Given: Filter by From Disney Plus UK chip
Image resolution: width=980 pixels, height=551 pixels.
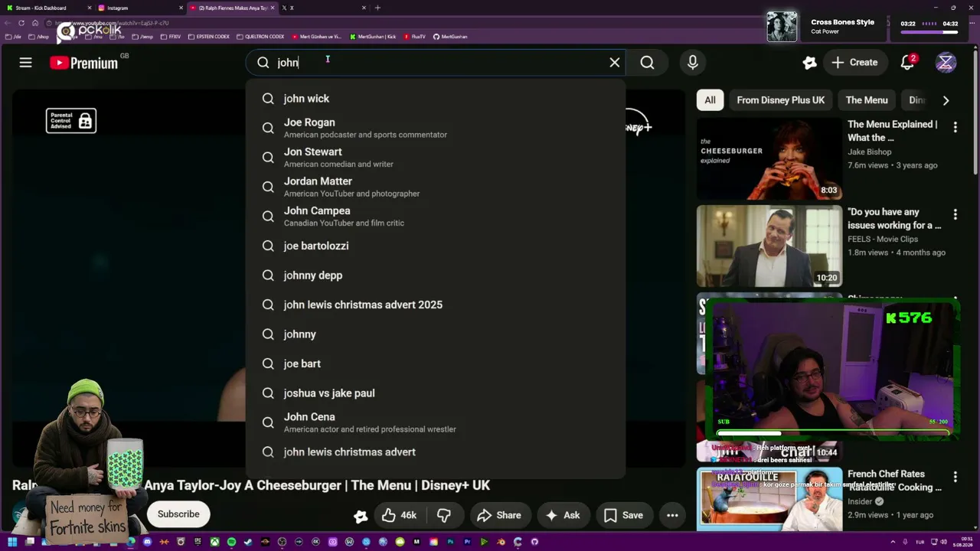Looking at the screenshot, I should coord(780,100).
